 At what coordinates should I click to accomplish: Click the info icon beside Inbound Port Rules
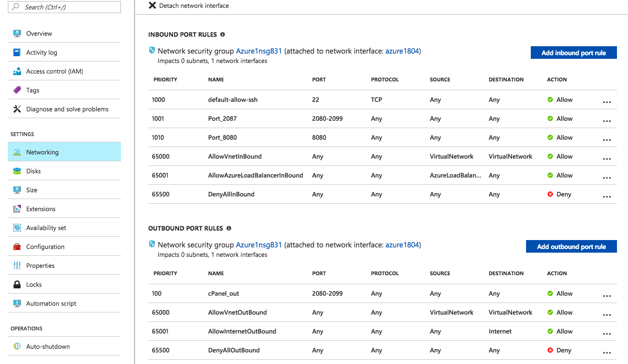(x=222, y=35)
